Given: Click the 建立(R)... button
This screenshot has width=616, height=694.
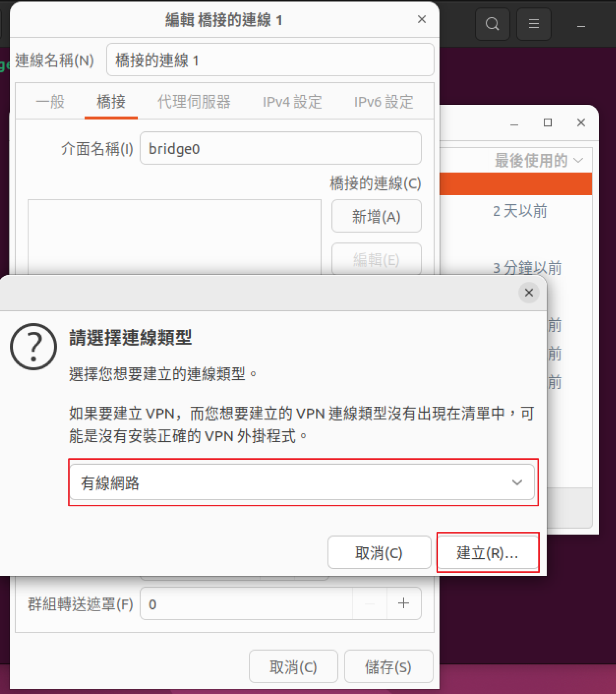Looking at the screenshot, I should coord(488,553).
